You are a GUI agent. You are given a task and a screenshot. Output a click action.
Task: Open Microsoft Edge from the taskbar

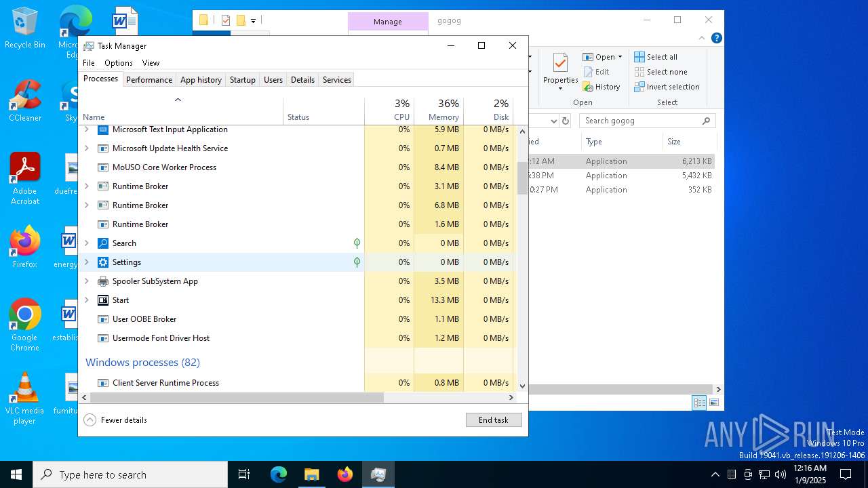pyautogui.click(x=279, y=474)
